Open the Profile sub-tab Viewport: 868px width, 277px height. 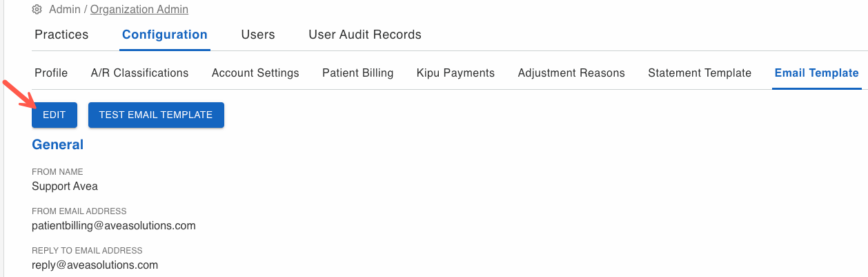click(x=51, y=73)
